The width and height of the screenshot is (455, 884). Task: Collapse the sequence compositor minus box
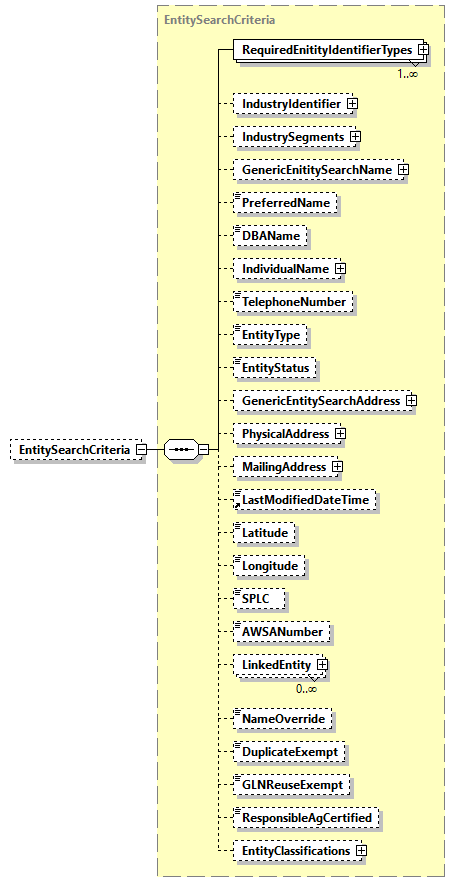pyautogui.click(x=204, y=450)
